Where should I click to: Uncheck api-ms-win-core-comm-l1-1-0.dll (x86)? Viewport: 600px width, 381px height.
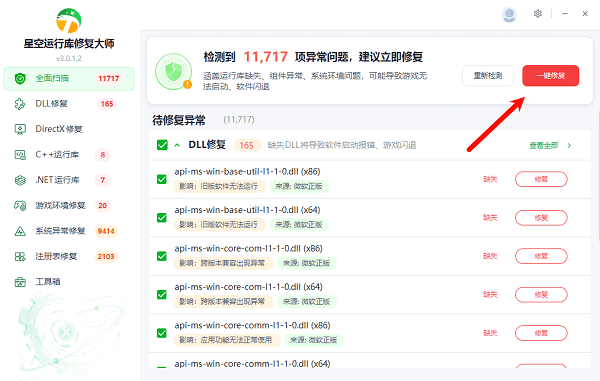(162, 333)
